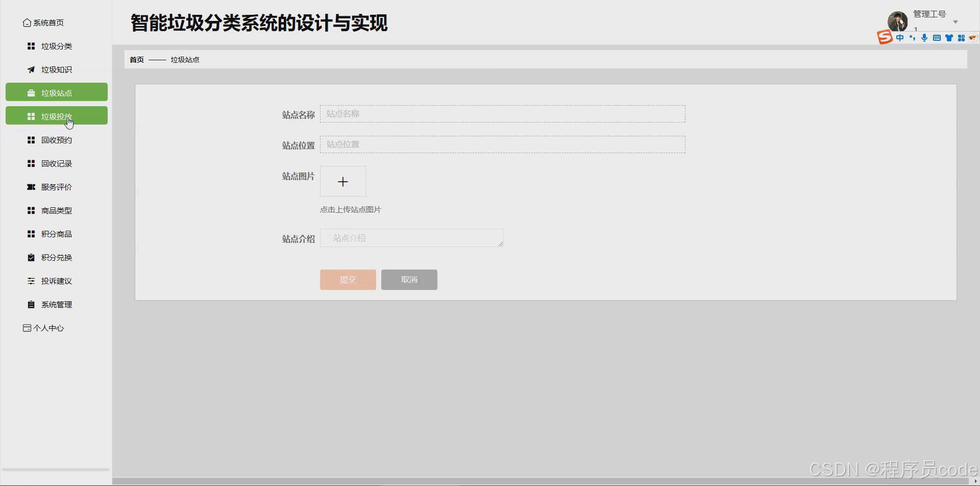The height and width of the screenshot is (486, 980).
Task: Click the Sogou input voice microphone icon
Action: pos(925,37)
